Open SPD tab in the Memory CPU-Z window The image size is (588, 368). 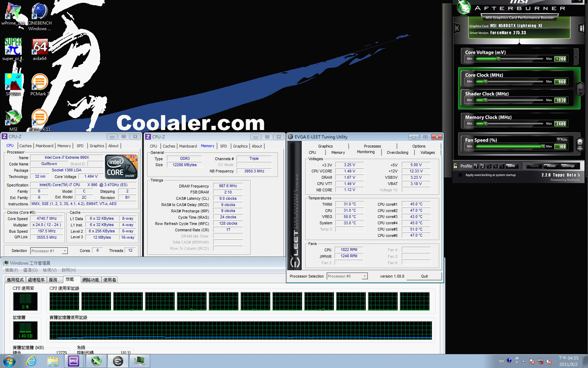(x=223, y=146)
